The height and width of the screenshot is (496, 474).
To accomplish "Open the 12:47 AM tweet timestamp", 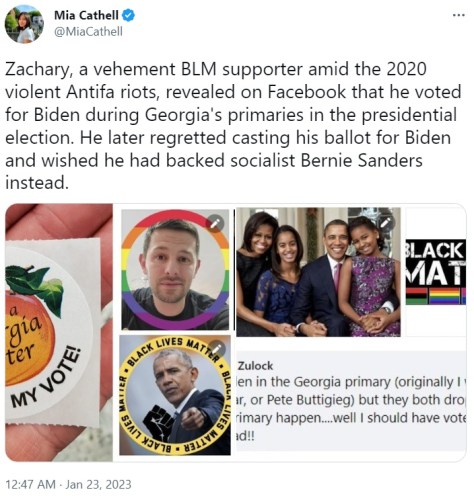I will click(x=30, y=484).
